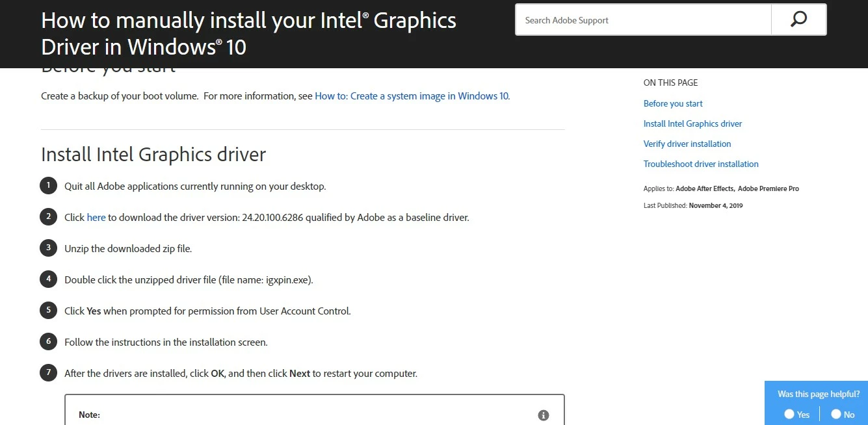Jump to Before you start section link
The width and height of the screenshot is (868, 425).
(x=673, y=103)
